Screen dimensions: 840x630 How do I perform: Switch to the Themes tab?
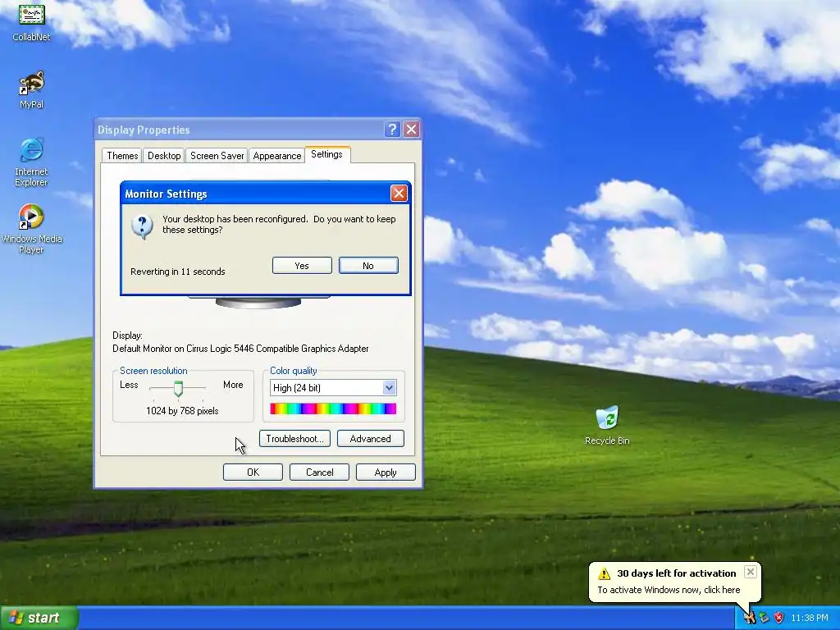pos(122,155)
